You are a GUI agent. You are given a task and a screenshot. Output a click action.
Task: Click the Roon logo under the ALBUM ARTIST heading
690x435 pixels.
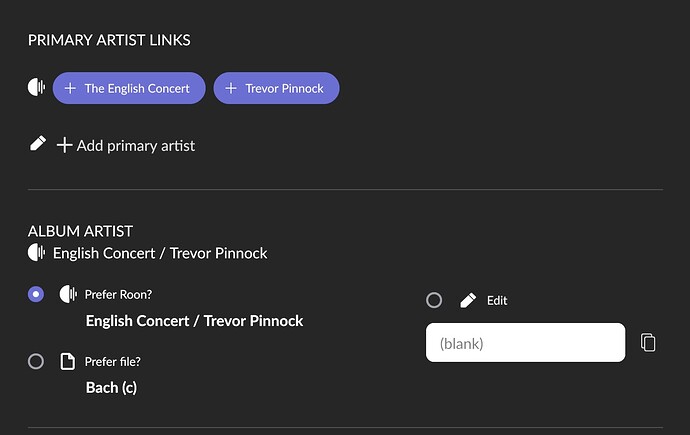[37, 253]
